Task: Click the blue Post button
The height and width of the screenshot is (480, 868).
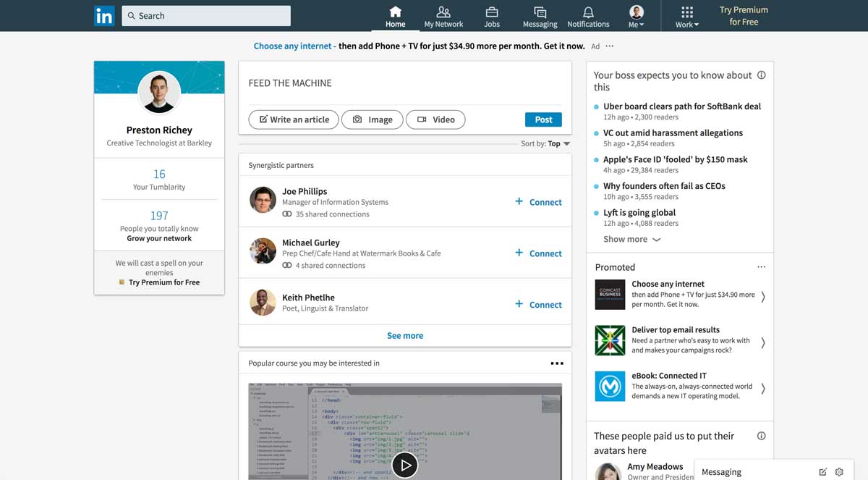Action: tap(543, 119)
